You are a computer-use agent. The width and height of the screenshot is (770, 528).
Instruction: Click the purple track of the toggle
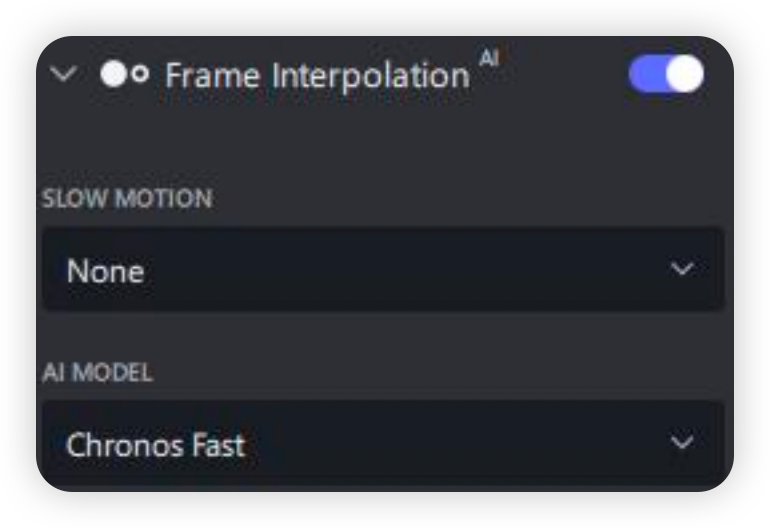pyautogui.click(x=646, y=75)
